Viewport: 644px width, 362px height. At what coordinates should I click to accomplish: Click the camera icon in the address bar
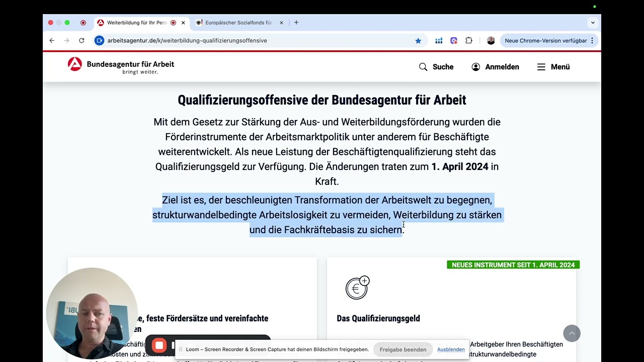(99, 41)
